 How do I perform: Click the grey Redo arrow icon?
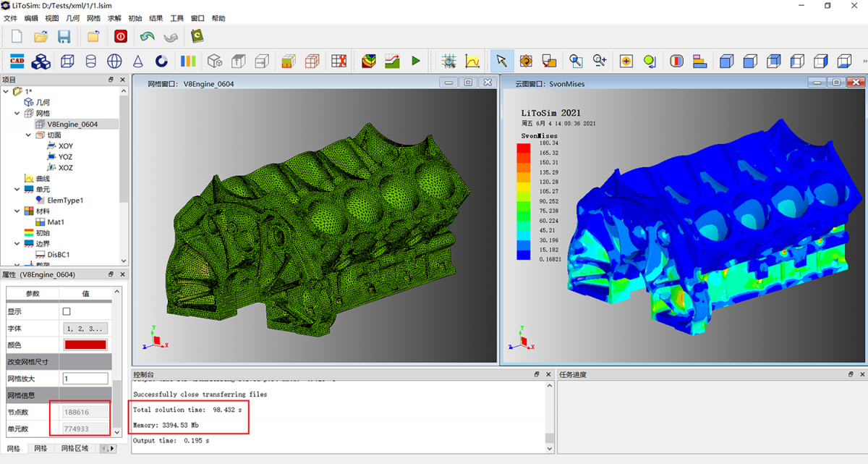click(171, 36)
